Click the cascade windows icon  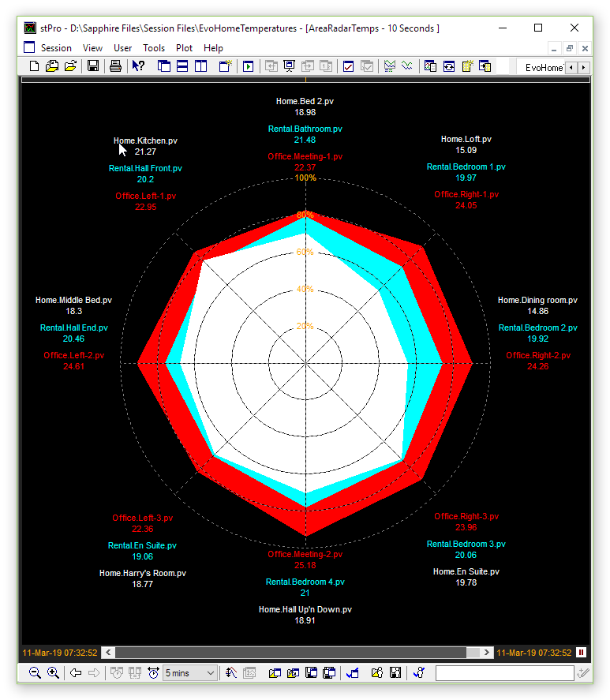pos(164,66)
